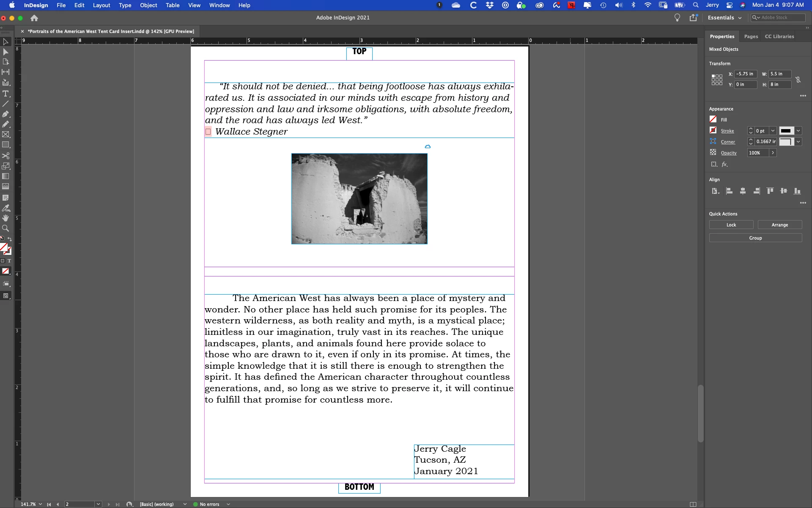Open the Object menu
The width and height of the screenshot is (812, 508).
click(x=148, y=5)
